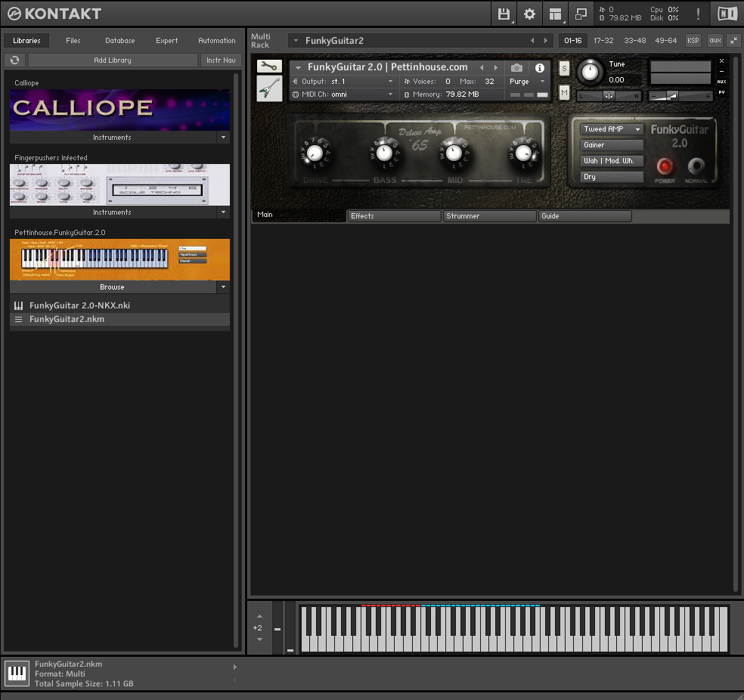
Task: Toggle the Gainer effect button
Action: click(x=612, y=145)
